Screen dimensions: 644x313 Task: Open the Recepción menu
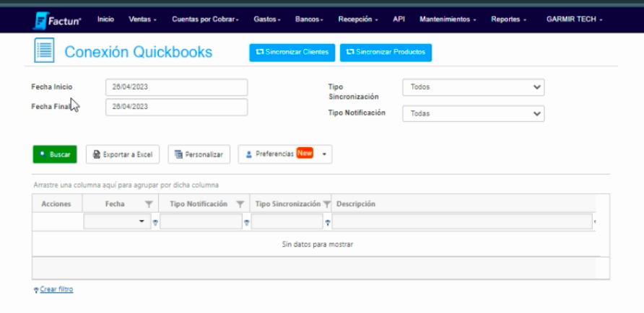pos(358,19)
